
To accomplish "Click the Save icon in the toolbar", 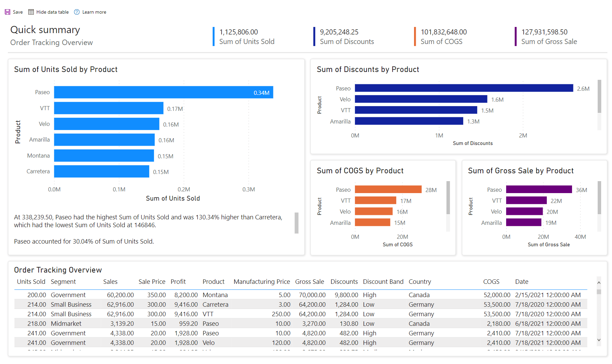I will (8, 12).
